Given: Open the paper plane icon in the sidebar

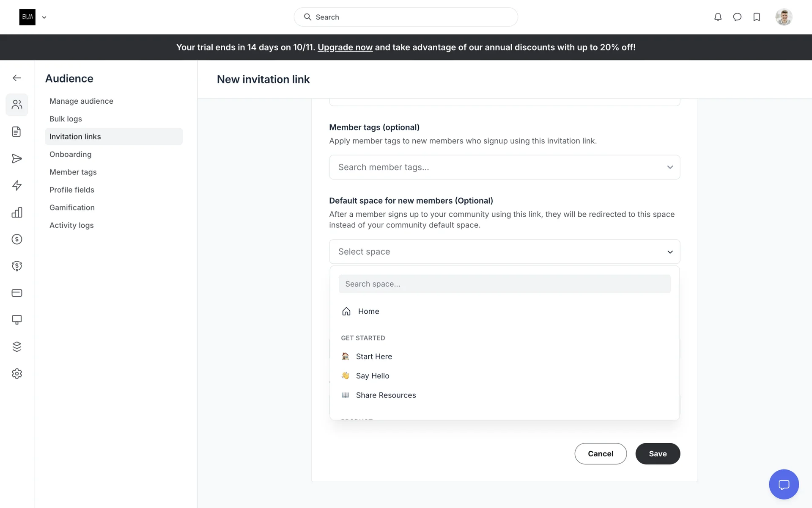Looking at the screenshot, I should [x=17, y=159].
